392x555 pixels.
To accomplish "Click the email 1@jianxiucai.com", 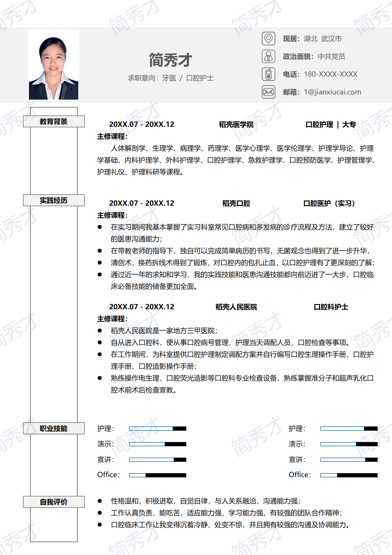I will pyautogui.click(x=332, y=92).
